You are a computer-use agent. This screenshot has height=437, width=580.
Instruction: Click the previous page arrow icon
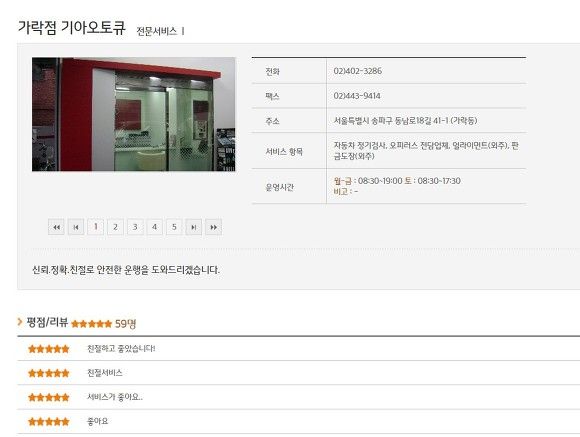click(76, 227)
